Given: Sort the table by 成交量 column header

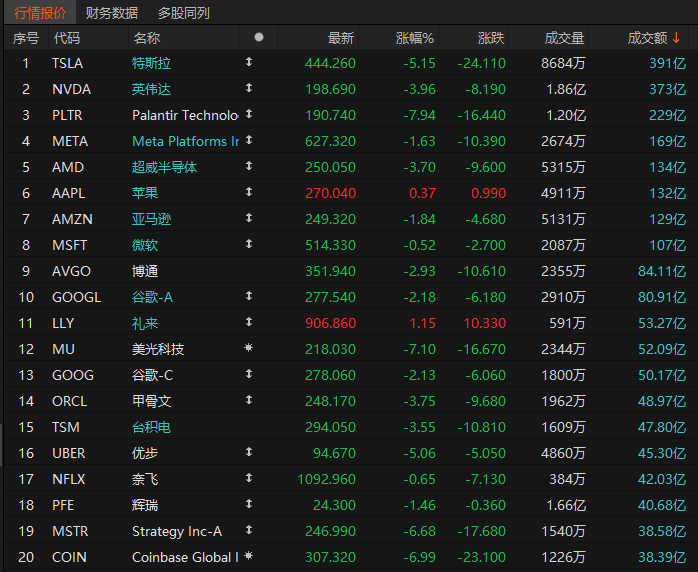Looking at the screenshot, I should click(x=564, y=38).
